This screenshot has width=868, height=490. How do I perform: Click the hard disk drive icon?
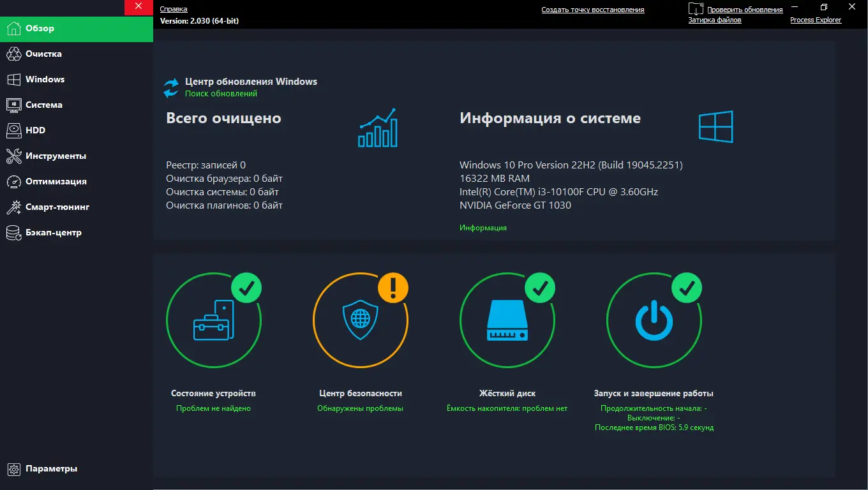[x=507, y=320]
